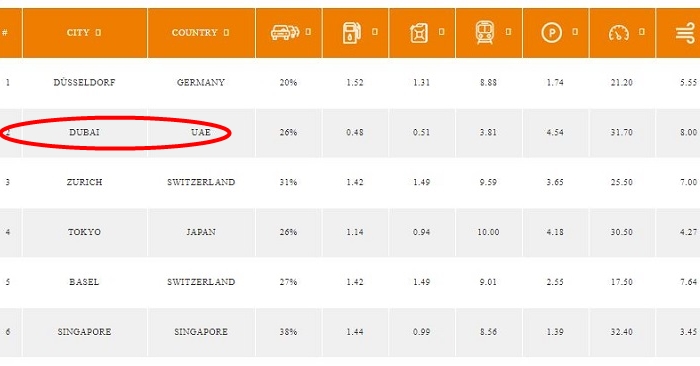The height and width of the screenshot is (366, 700).
Task: Select the DUBAI city cell
Action: click(x=84, y=132)
